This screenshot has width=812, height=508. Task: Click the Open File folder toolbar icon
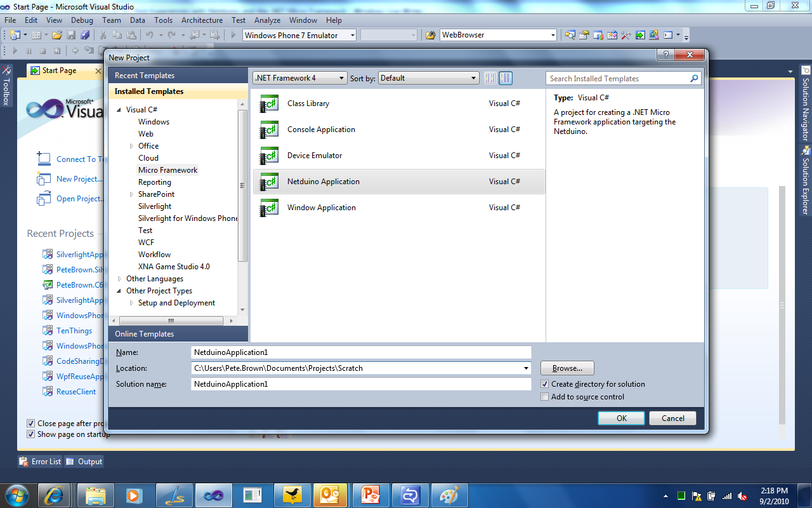point(57,35)
